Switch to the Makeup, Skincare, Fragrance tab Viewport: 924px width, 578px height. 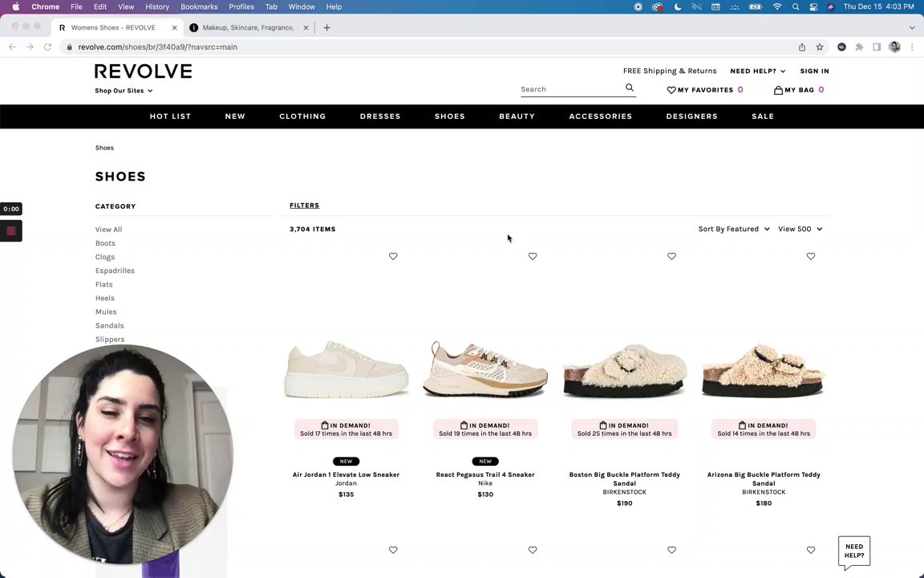coord(248,28)
